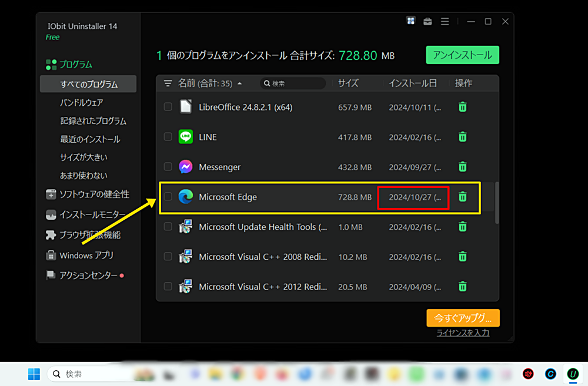Check the Microsoft Update Health Tools checkbox

point(168,227)
